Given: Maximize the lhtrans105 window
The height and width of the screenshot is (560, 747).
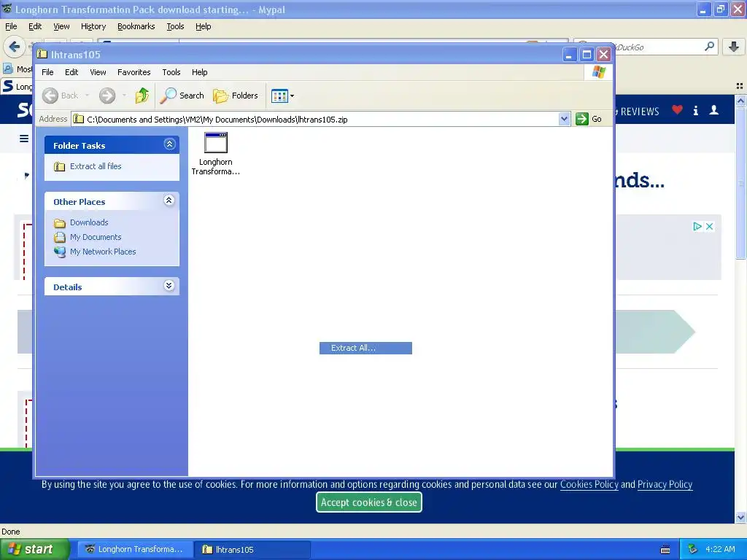Looking at the screenshot, I should [x=587, y=55].
